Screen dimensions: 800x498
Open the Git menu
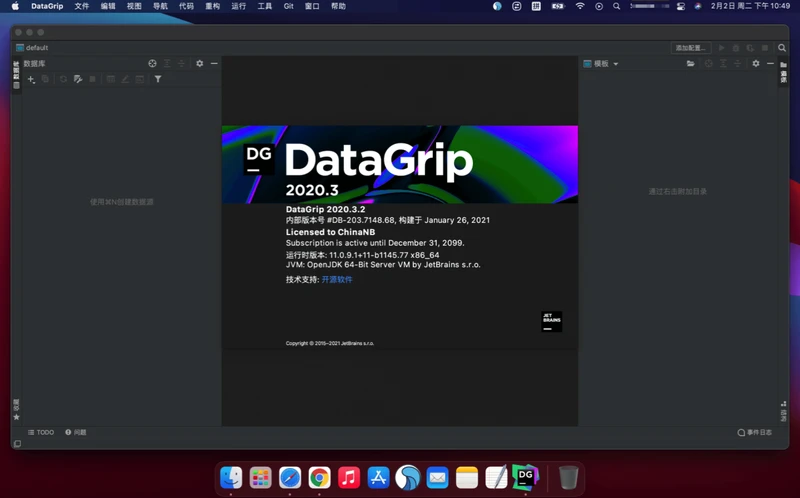click(x=288, y=6)
